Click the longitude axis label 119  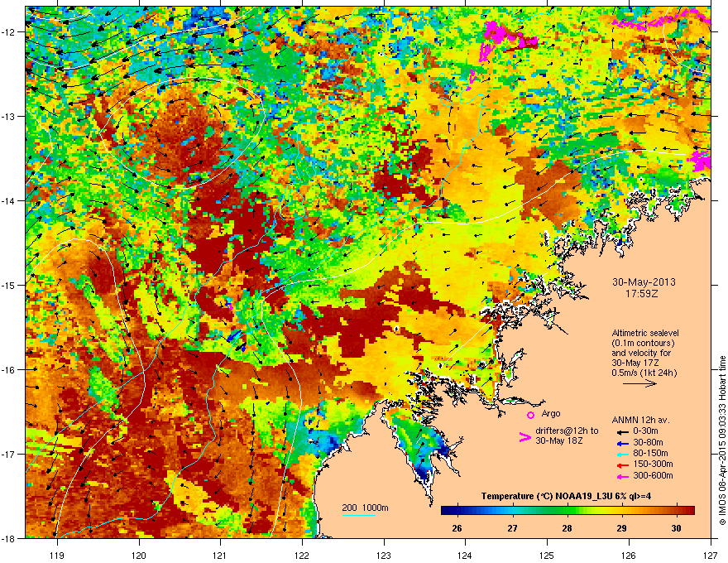coord(57,555)
